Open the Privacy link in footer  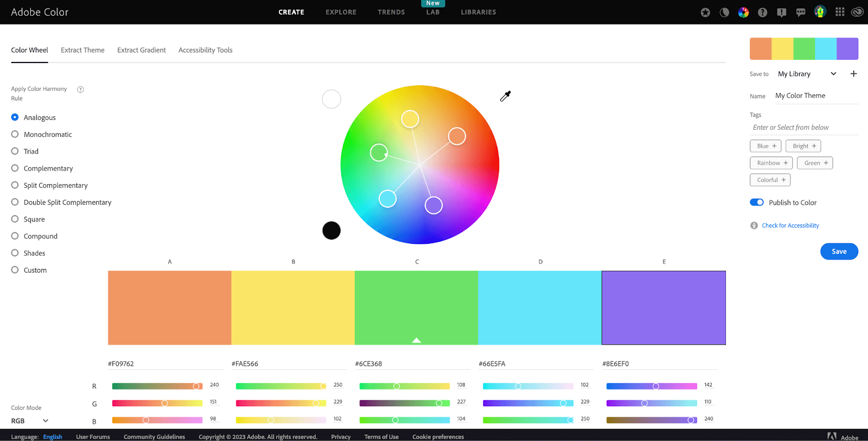click(341, 437)
